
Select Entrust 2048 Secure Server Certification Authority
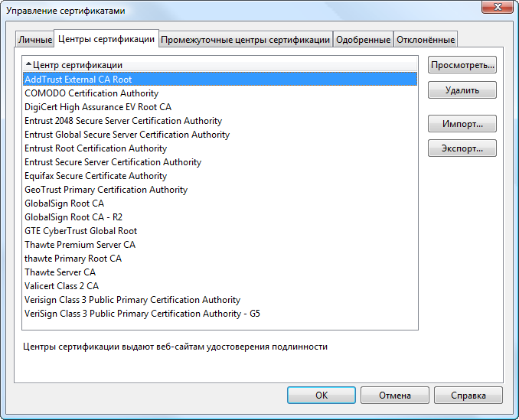tap(220, 121)
